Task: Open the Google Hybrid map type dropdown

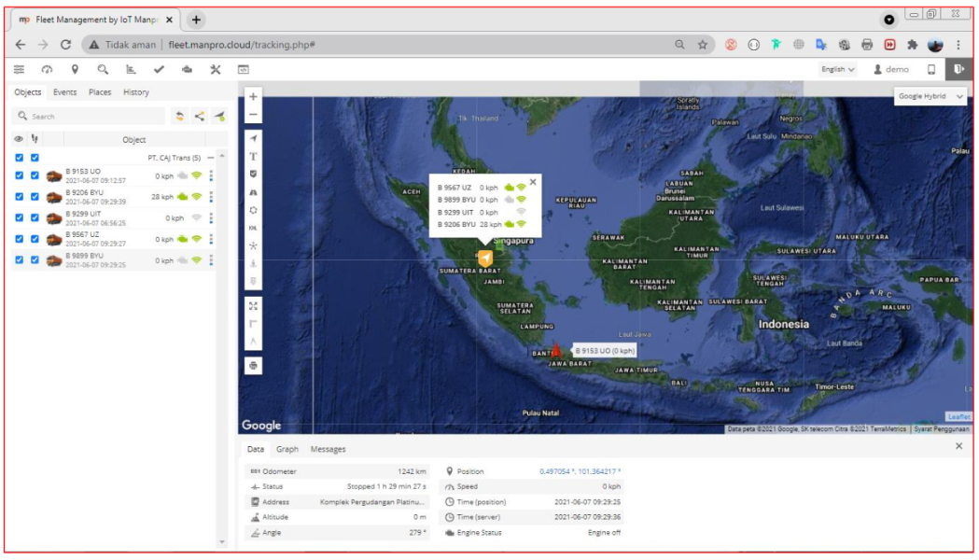Action: coord(929,96)
